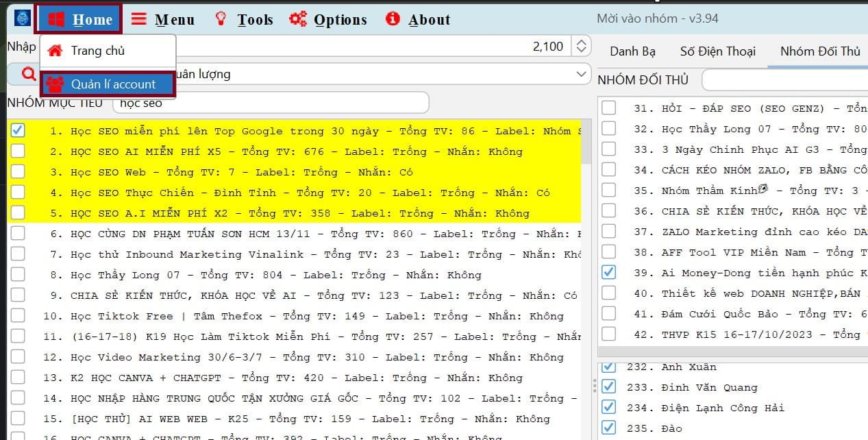Check competitor group 37 ZALO Marketing đỉnh cao
The width and height of the screenshot is (868, 440).
click(608, 231)
